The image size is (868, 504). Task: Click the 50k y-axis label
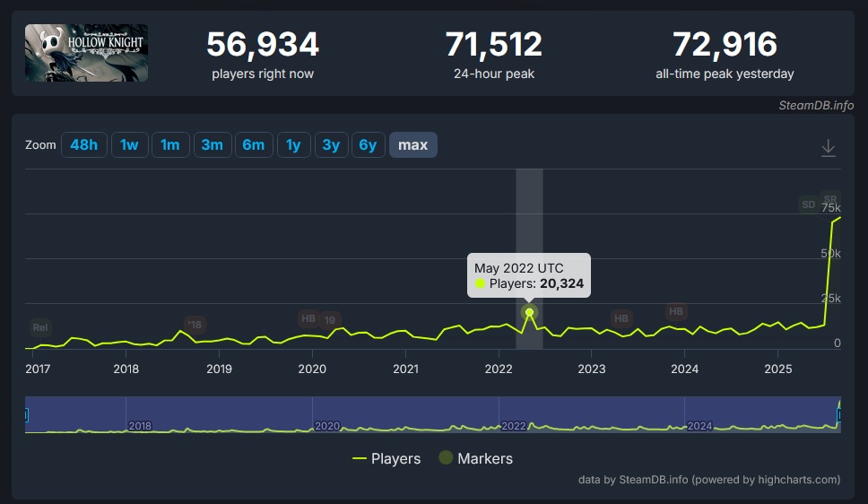(x=831, y=254)
